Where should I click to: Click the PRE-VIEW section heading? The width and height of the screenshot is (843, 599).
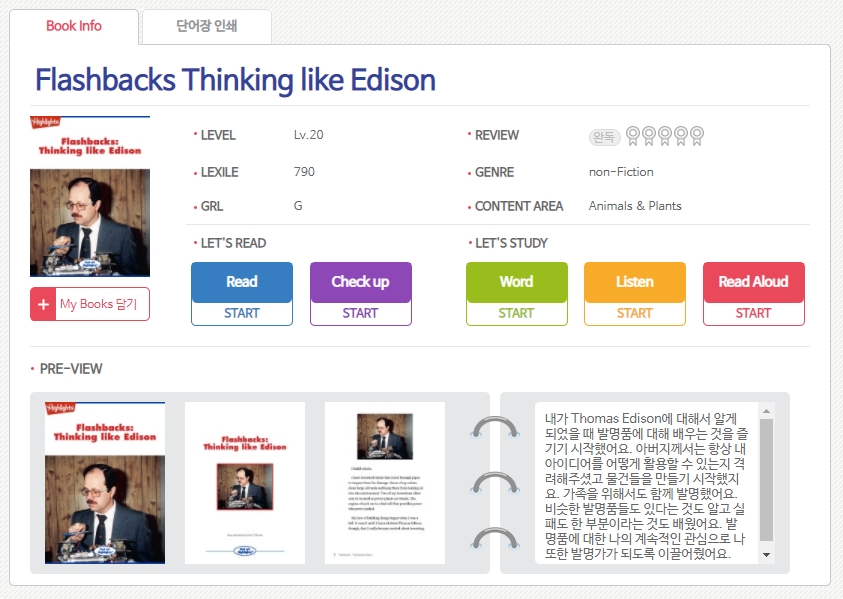pos(71,369)
